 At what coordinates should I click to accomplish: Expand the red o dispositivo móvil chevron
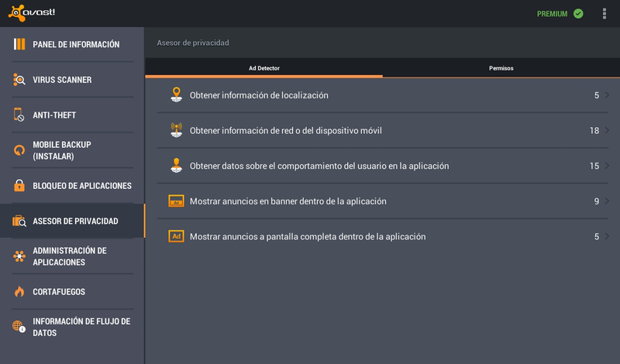(x=607, y=130)
